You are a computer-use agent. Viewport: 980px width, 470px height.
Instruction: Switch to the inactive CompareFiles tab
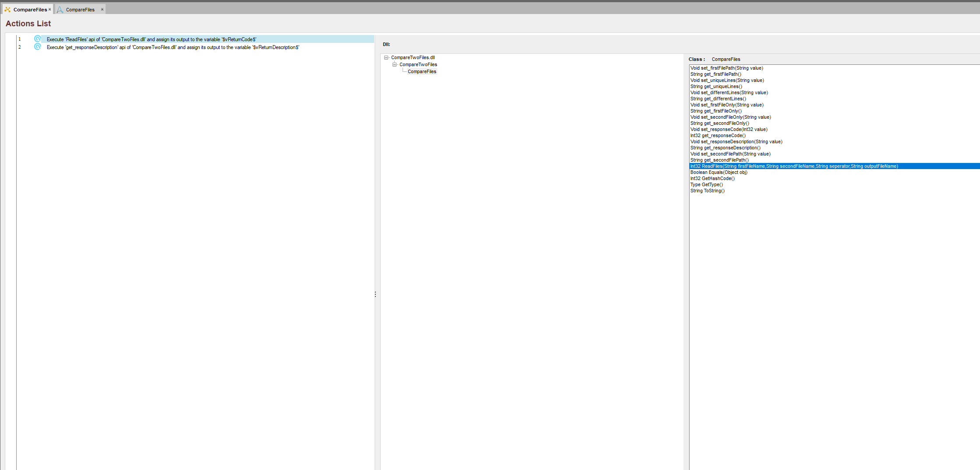click(x=80, y=10)
